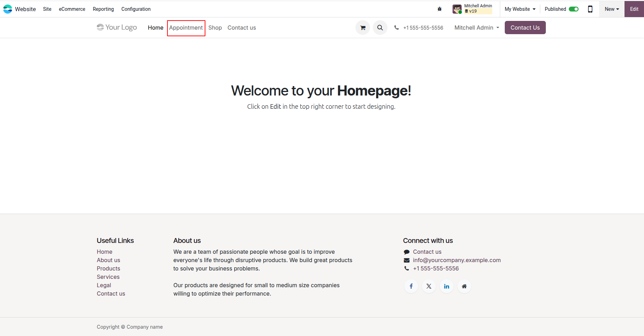Viewport: 644px width, 336px height.
Task: Click the search magnifier icon
Action: pyautogui.click(x=380, y=28)
